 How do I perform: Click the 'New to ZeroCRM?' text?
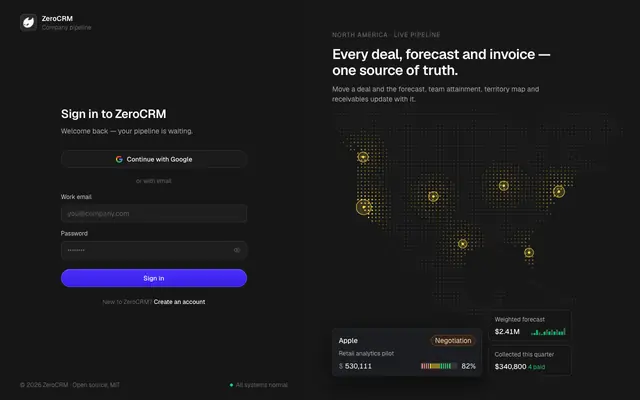pyautogui.click(x=127, y=302)
